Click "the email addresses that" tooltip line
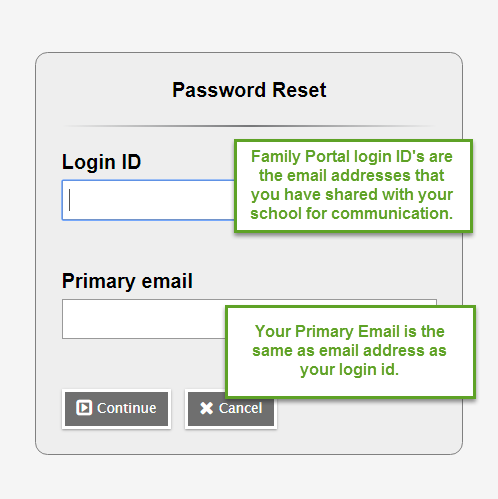The width and height of the screenshot is (498, 499). pos(352,176)
